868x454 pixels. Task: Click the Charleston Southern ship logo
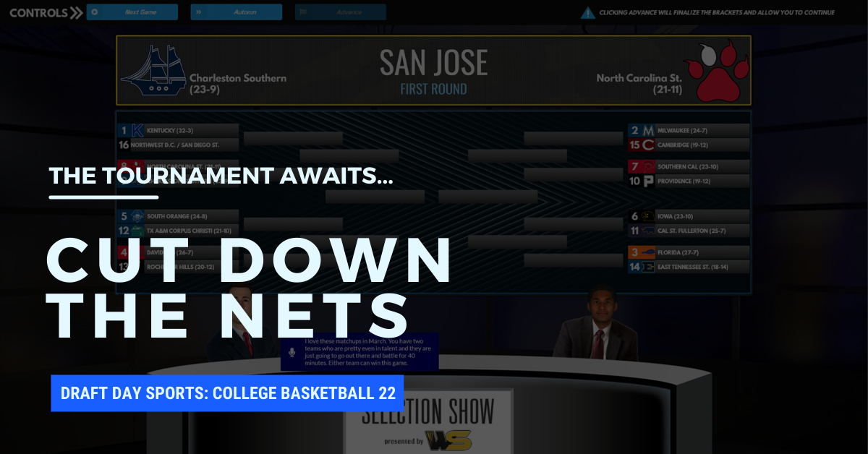(153, 71)
